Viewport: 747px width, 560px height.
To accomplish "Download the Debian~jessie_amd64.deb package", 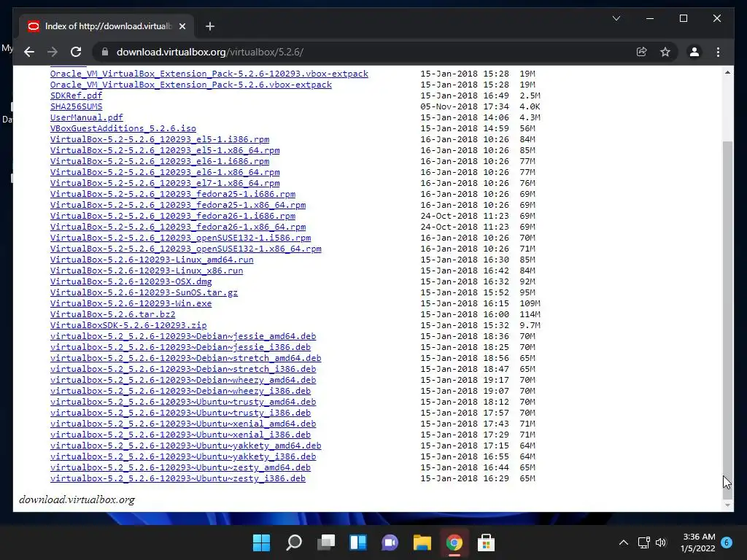I will [183, 337].
